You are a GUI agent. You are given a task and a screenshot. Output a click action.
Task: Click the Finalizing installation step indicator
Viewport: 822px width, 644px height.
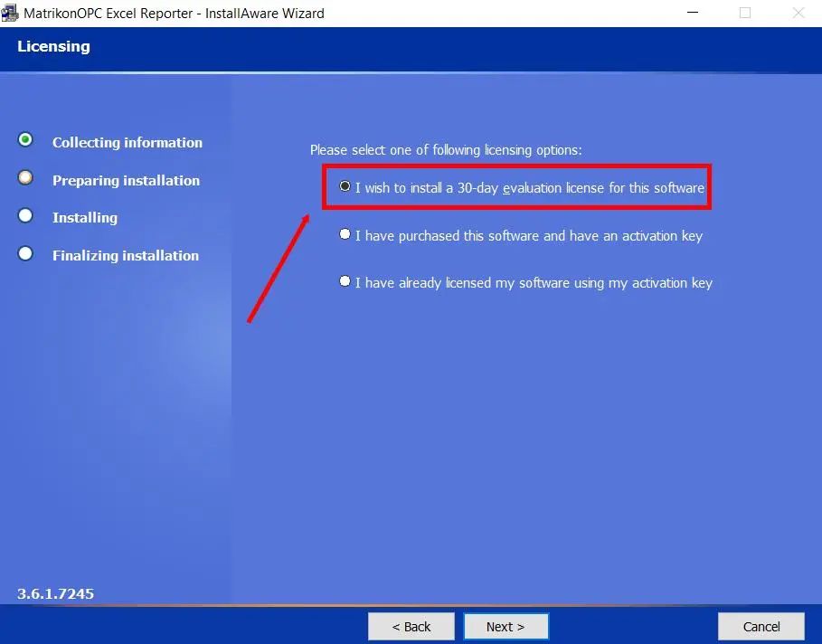pos(25,254)
